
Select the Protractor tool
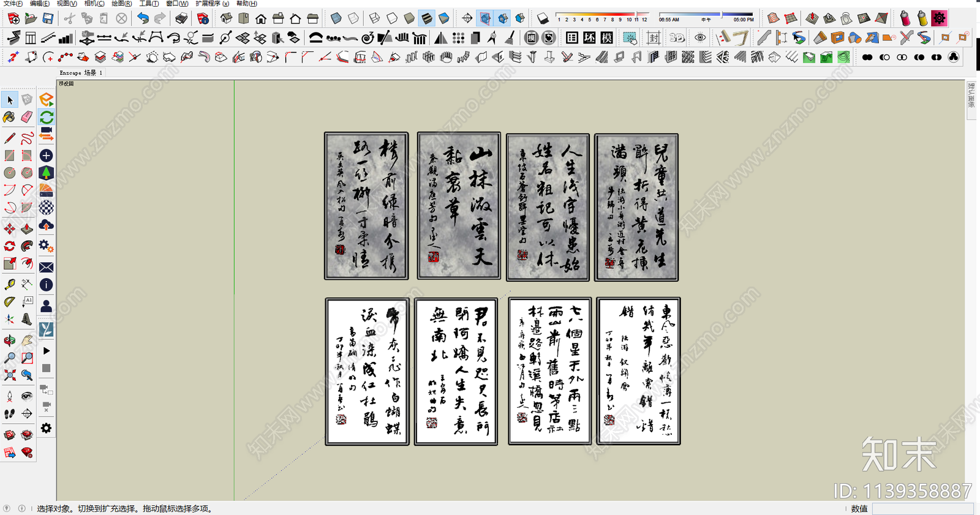10,302
